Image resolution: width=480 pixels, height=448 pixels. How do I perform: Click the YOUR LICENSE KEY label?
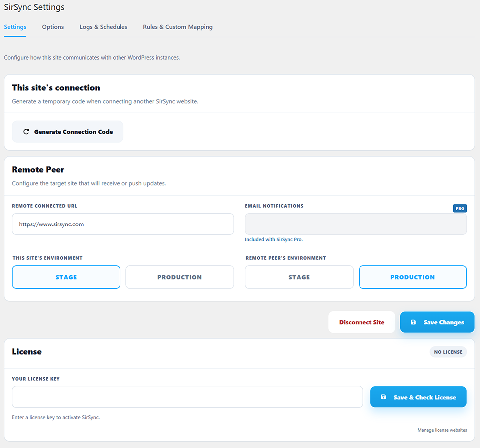coord(36,379)
